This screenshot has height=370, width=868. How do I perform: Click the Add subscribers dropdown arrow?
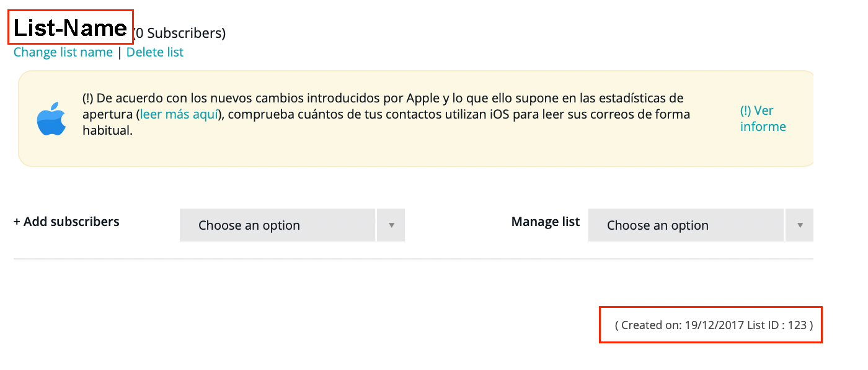[x=391, y=225]
